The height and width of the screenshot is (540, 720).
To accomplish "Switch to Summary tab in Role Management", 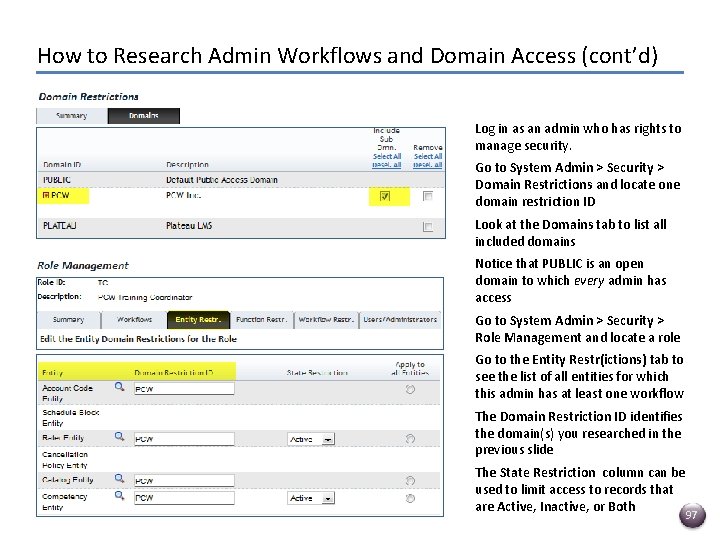I will pyautogui.click(x=68, y=320).
